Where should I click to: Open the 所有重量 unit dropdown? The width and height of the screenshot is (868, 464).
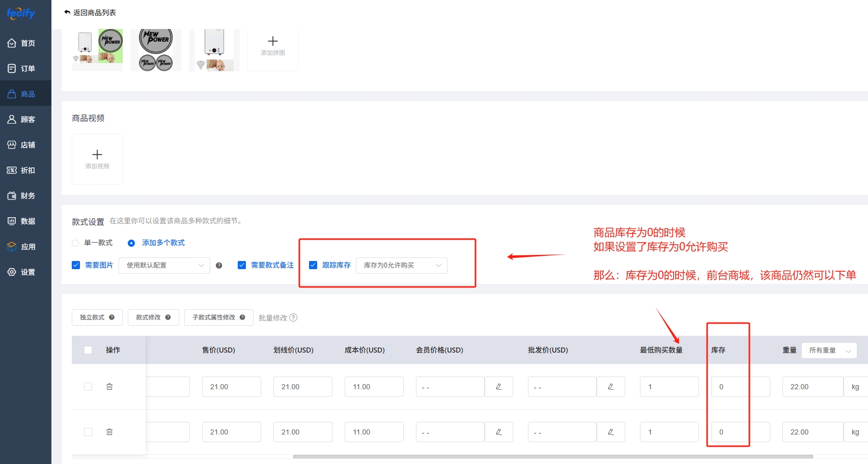(x=829, y=351)
